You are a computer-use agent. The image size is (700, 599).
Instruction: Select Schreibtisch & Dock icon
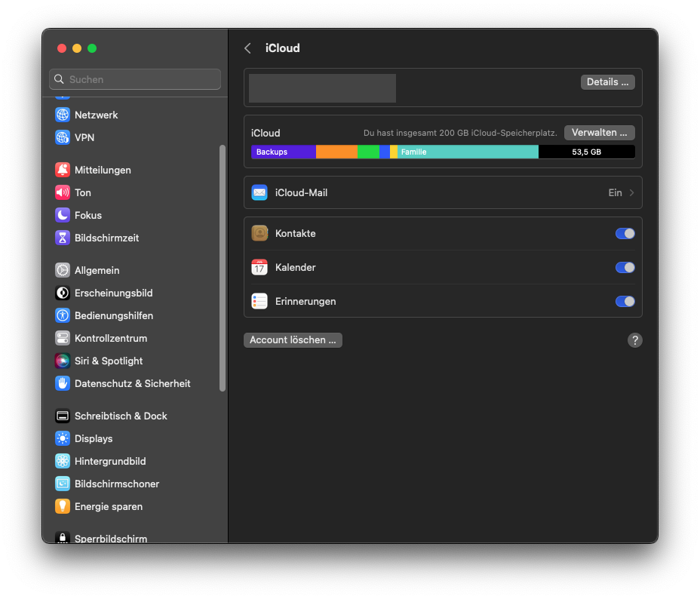tap(63, 416)
